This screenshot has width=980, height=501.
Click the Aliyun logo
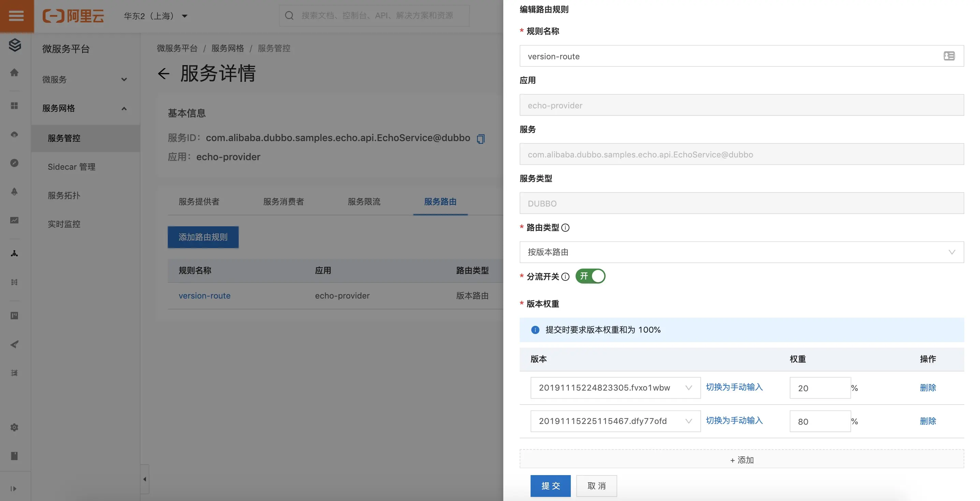[73, 16]
